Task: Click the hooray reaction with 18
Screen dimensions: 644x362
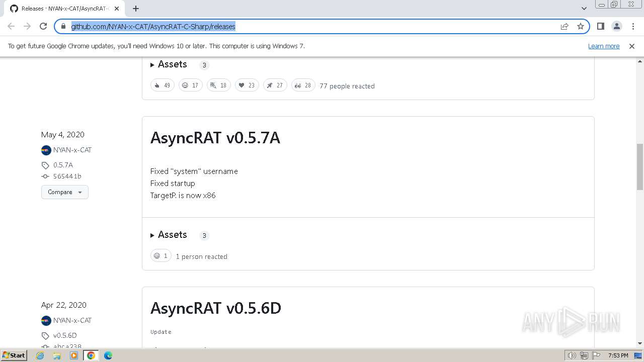Action: pos(219,85)
